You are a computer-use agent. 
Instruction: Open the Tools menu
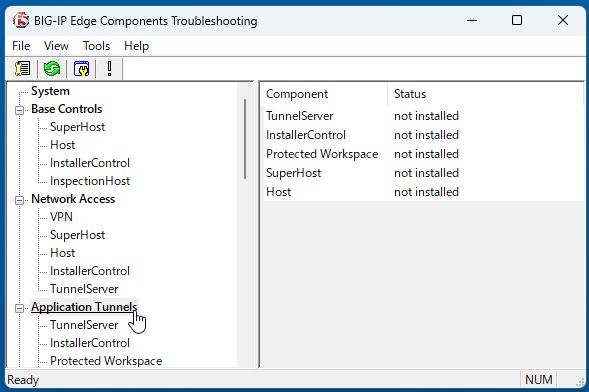[x=97, y=46]
